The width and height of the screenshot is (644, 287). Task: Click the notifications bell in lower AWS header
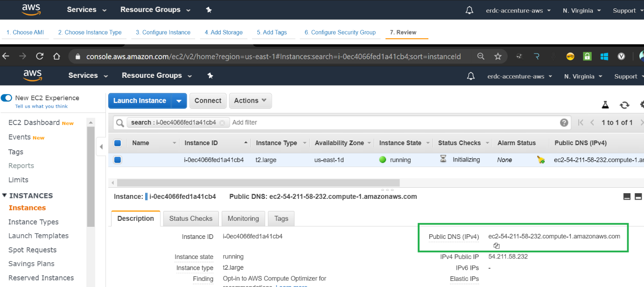click(471, 76)
